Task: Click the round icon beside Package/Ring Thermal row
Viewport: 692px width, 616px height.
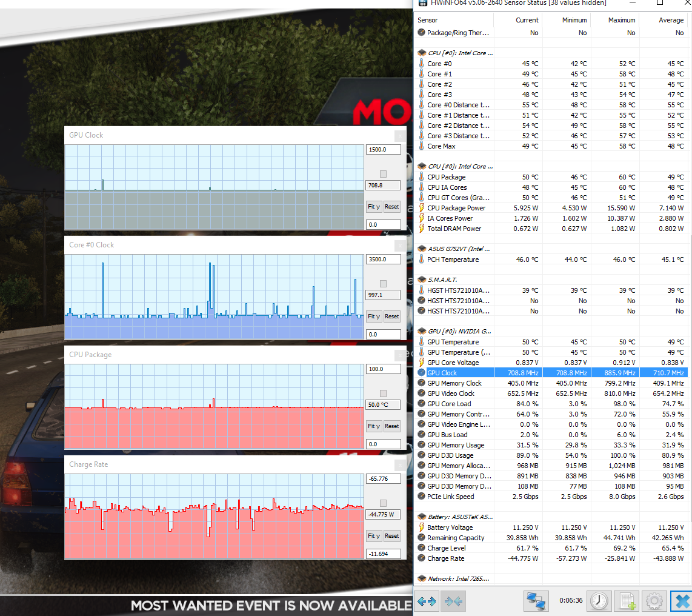Action: pos(422,33)
